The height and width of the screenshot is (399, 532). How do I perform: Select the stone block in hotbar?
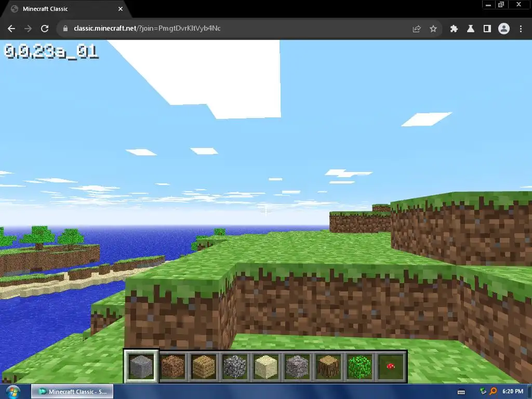[x=141, y=366]
